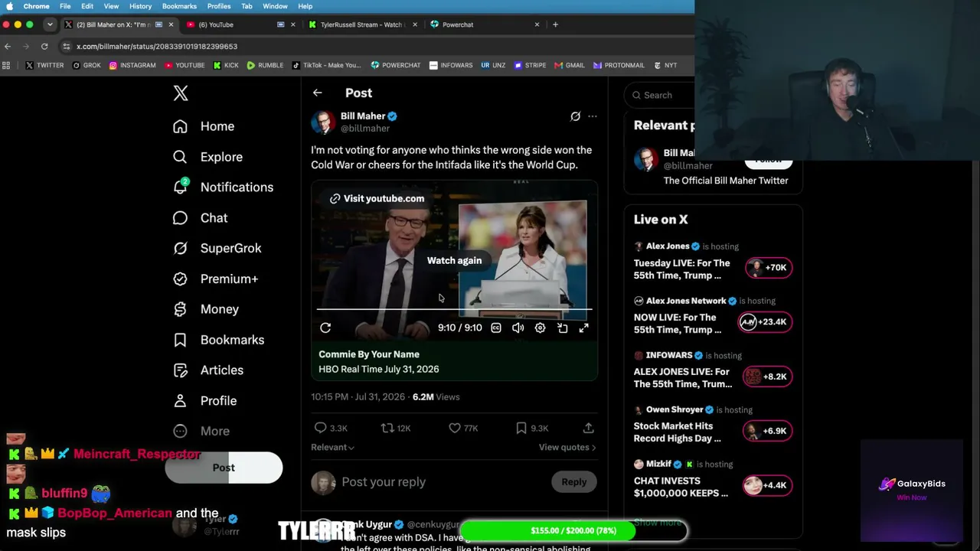Viewport: 980px width, 551px height.
Task: Toggle closed captions on the video
Action: 496,328
